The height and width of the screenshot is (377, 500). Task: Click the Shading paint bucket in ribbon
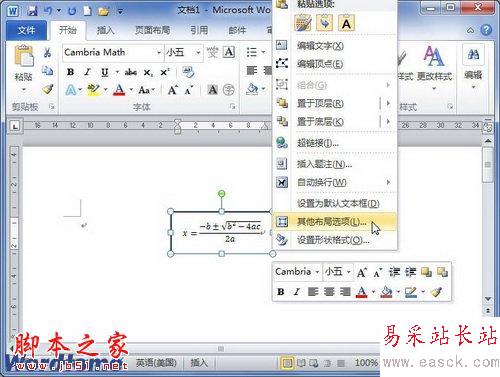[x=252, y=89]
